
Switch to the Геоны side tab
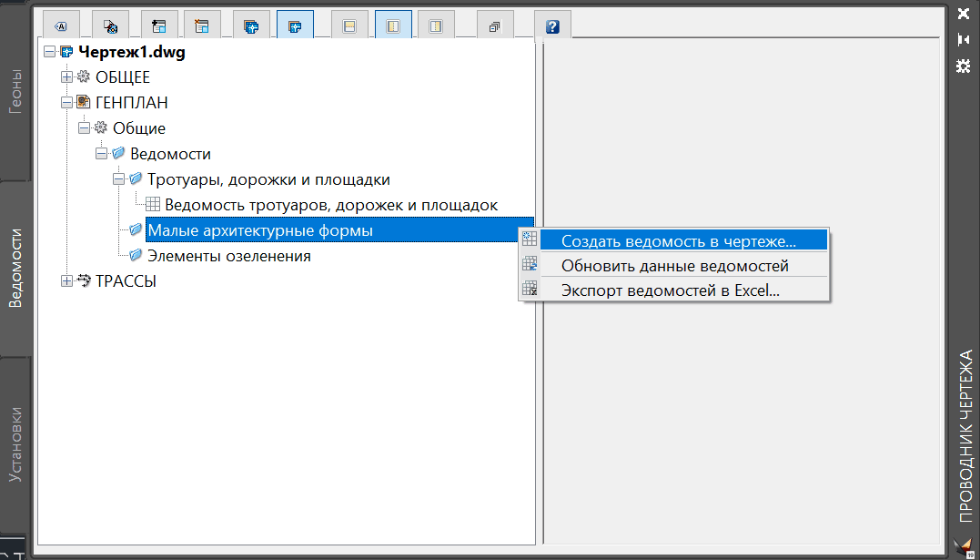click(x=15, y=89)
